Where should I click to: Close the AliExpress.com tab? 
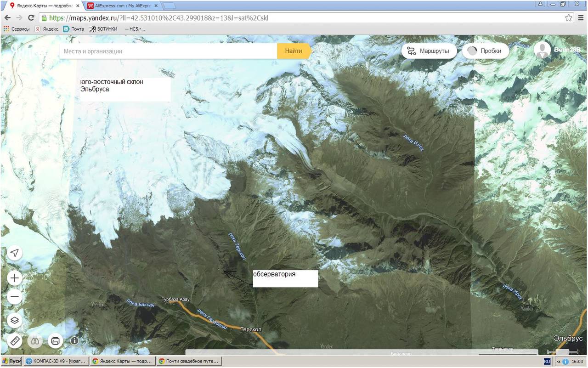tap(156, 6)
